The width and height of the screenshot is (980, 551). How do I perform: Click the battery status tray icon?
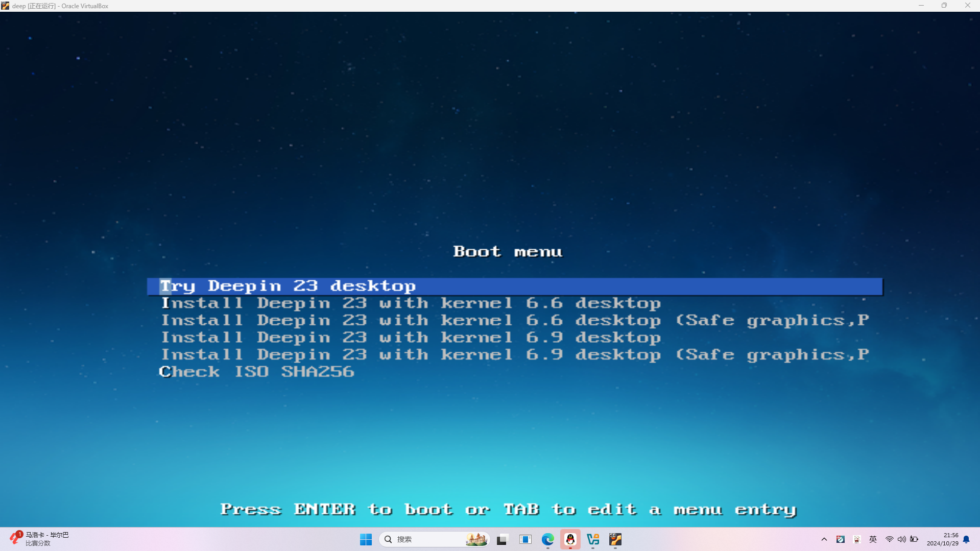tap(914, 539)
